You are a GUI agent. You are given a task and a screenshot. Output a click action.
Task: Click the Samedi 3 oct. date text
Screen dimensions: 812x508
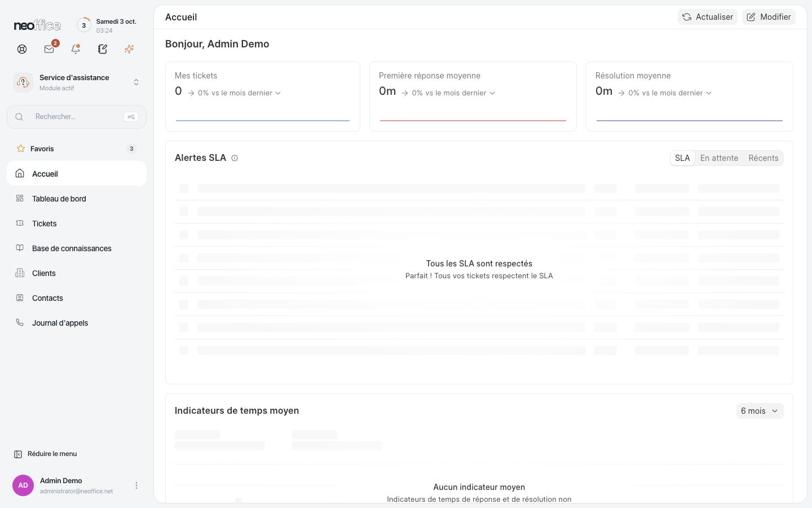click(116, 21)
